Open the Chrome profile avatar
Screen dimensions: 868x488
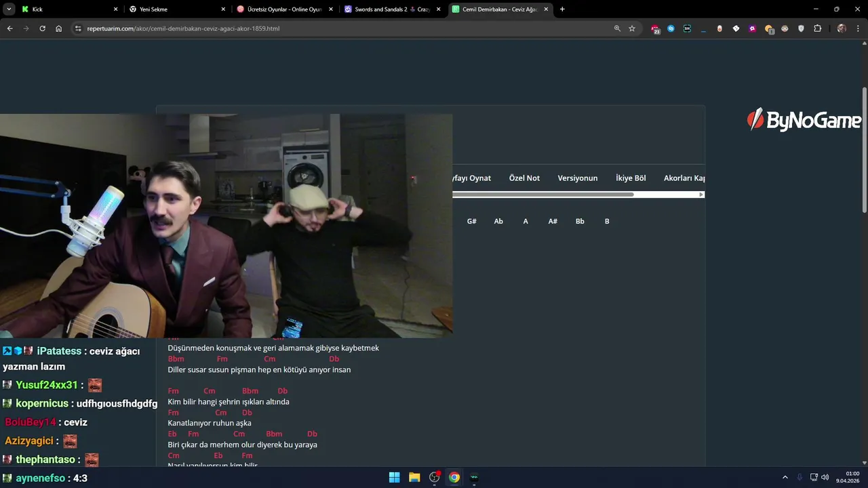point(842,28)
